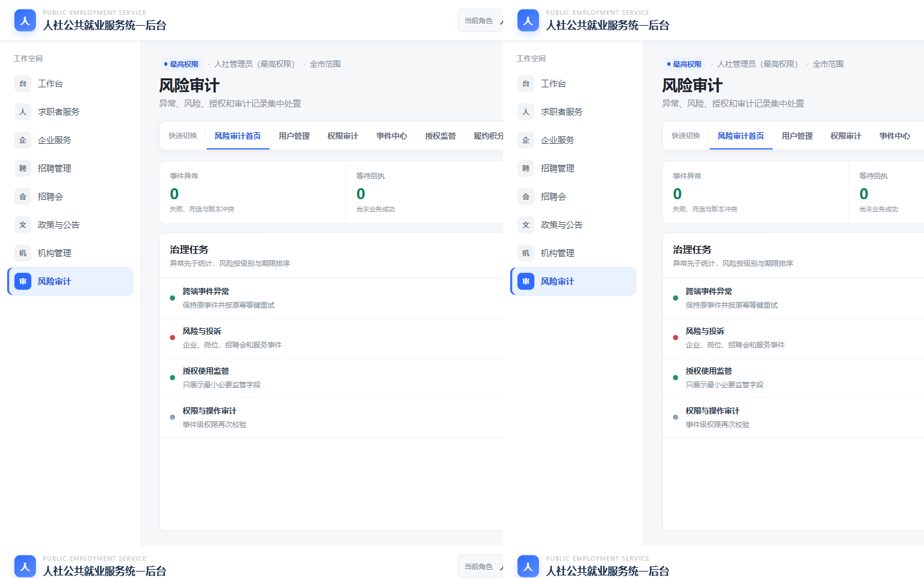This screenshot has height=578, width=924.
Task: Select 风险审计首页 tab in left-hand view
Action: click(237, 136)
